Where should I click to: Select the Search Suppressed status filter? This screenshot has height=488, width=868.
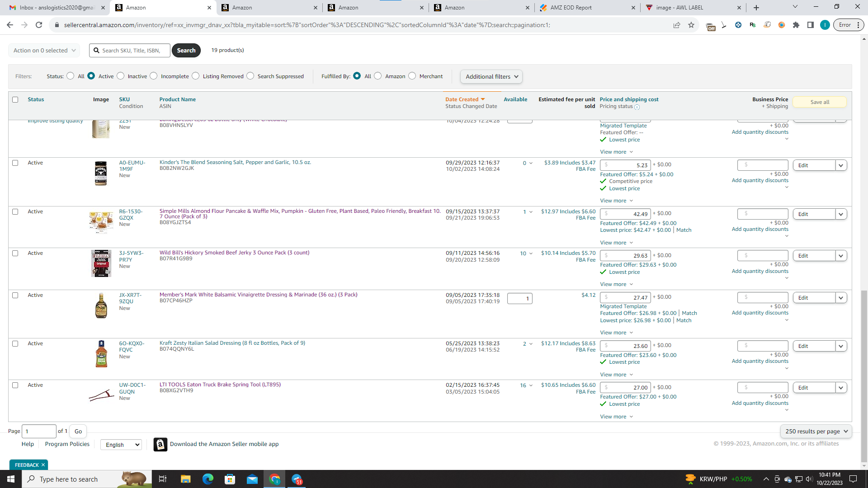pos(250,76)
